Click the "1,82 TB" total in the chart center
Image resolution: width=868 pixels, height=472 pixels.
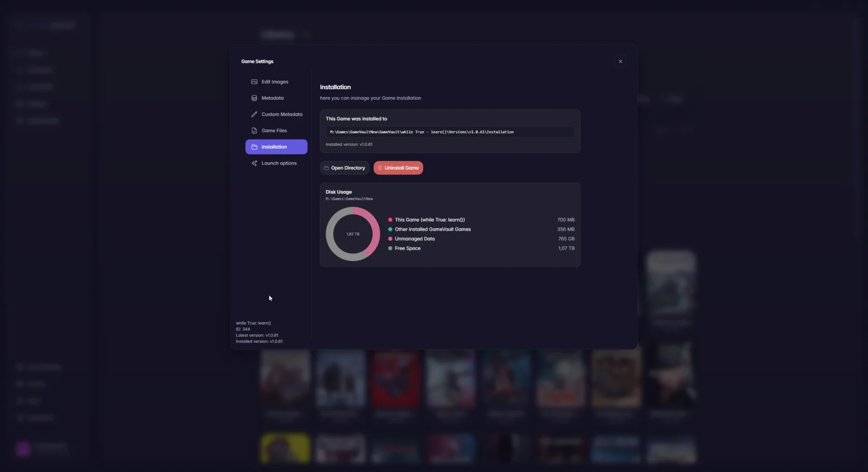[x=353, y=234]
